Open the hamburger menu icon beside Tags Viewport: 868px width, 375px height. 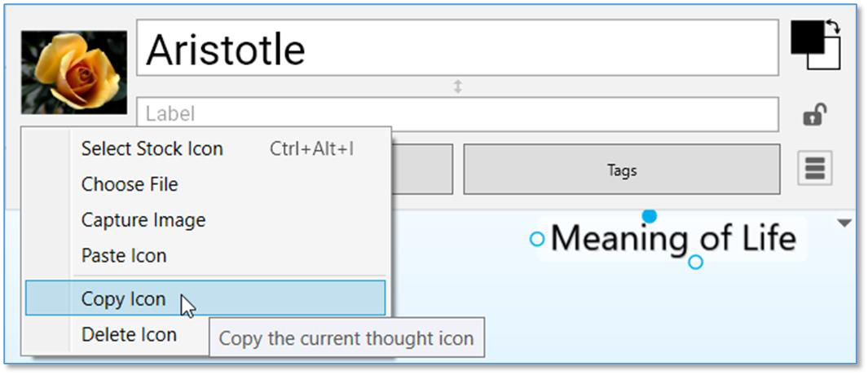click(815, 169)
